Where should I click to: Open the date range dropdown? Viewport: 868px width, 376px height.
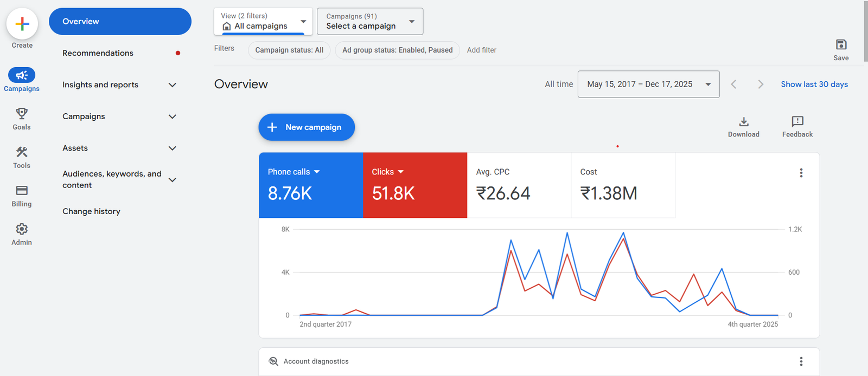pyautogui.click(x=648, y=85)
